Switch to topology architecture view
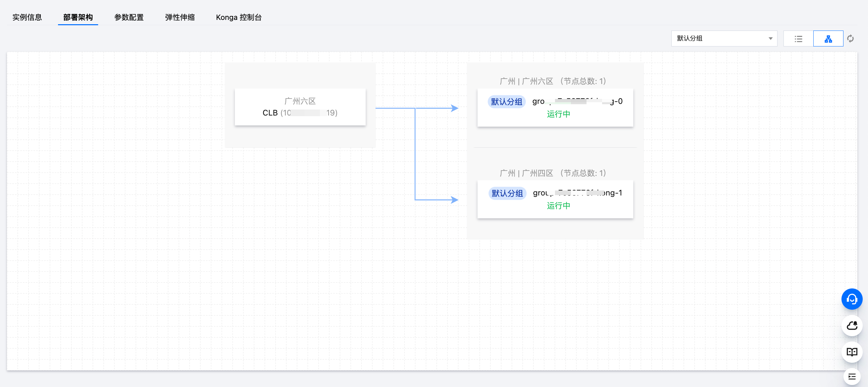 click(x=828, y=39)
